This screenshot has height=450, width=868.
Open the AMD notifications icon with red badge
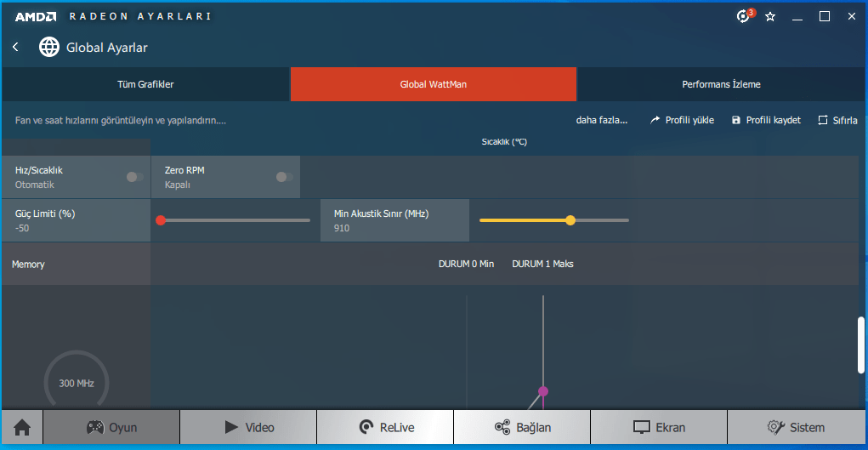[x=745, y=16]
